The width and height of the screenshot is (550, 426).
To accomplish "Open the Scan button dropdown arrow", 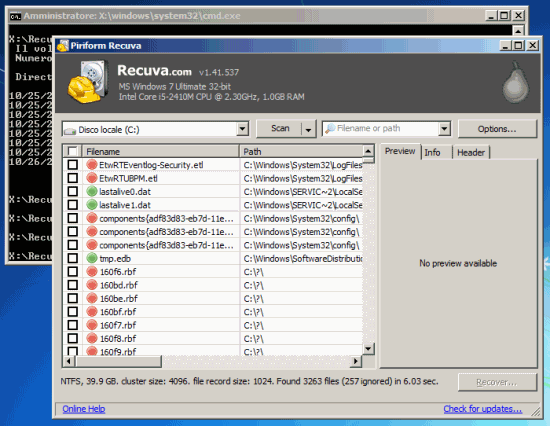I will coord(308,129).
